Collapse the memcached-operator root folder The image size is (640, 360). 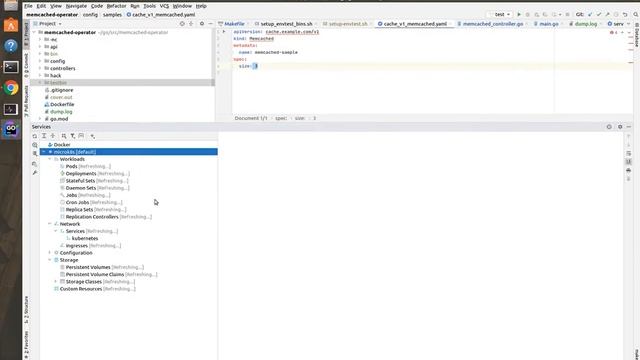[x=35, y=32]
